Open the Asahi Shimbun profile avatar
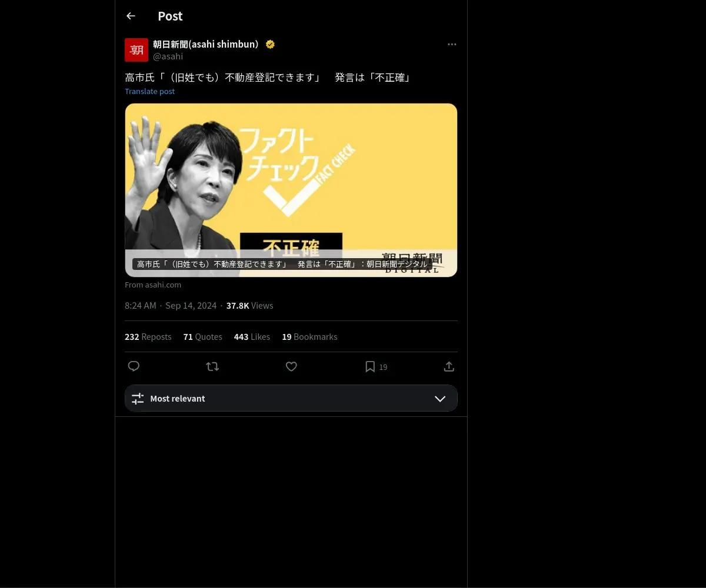706x588 pixels. pos(136,50)
